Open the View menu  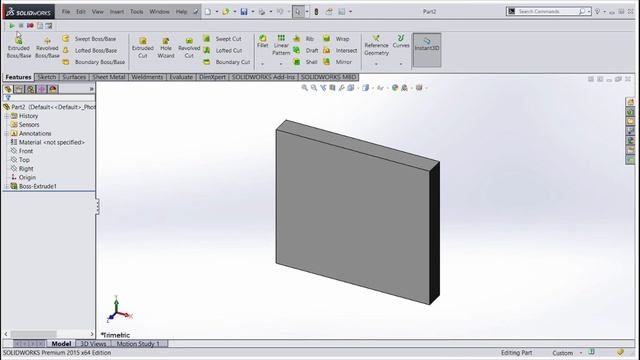[x=98, y=11]
